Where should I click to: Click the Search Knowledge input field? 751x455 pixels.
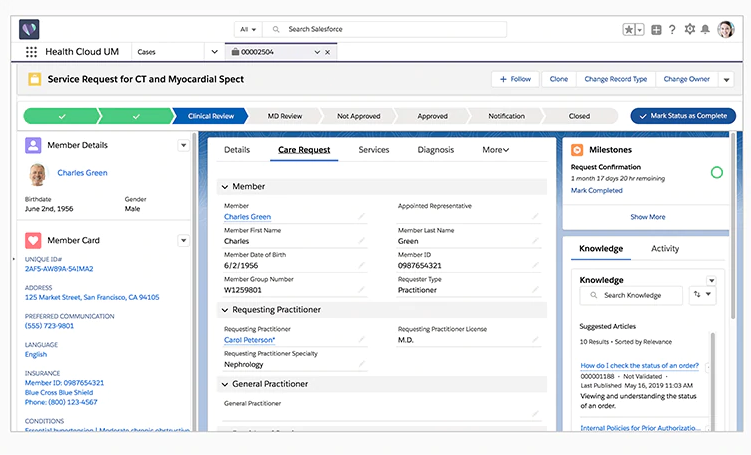point(631,295)
